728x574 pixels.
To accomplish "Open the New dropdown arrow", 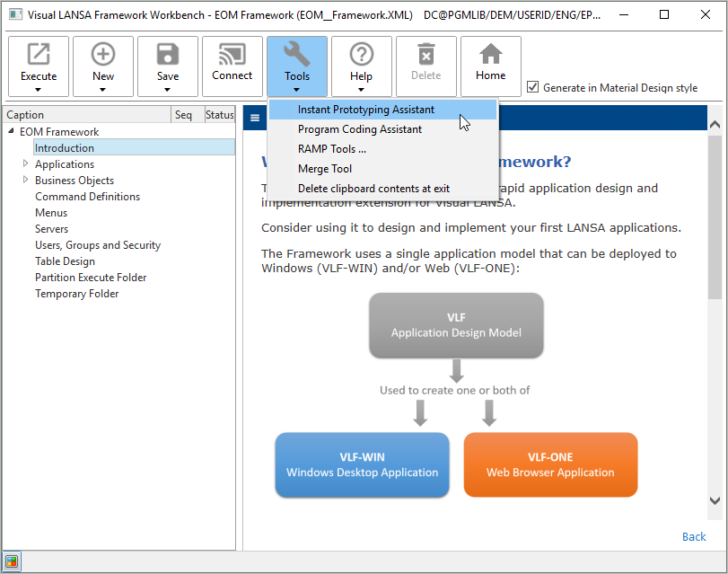I will (102, 90).
